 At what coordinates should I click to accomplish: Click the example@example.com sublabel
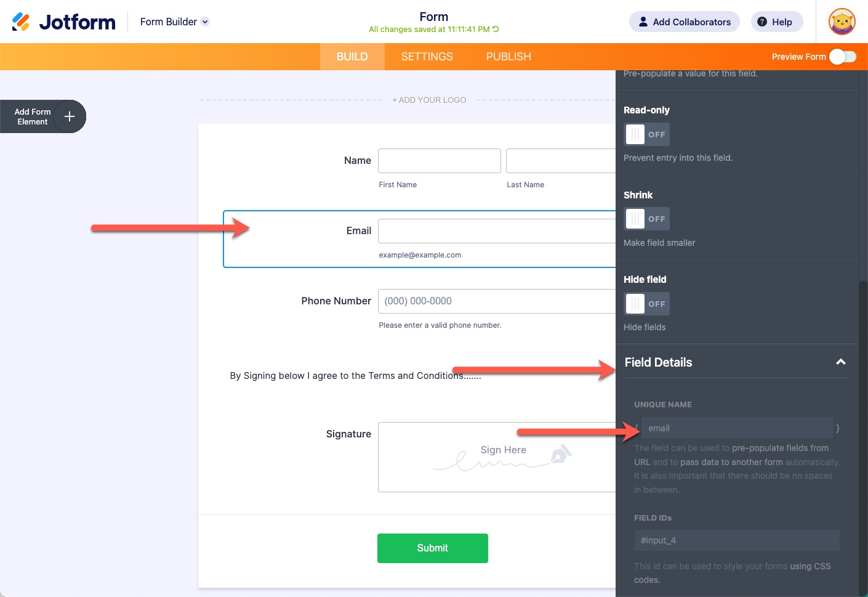pos(420,255)
